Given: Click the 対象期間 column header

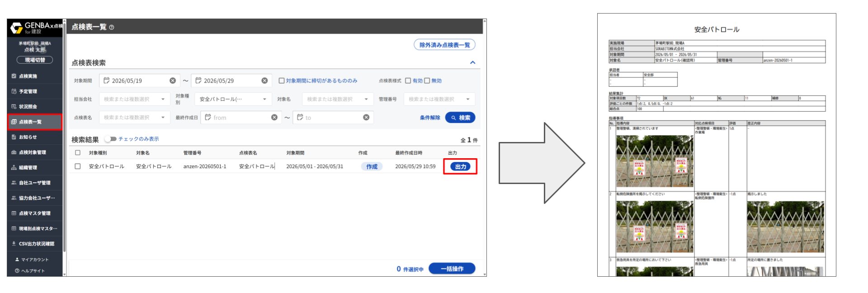Looking at the screenshot, I should tap(295, 153).
